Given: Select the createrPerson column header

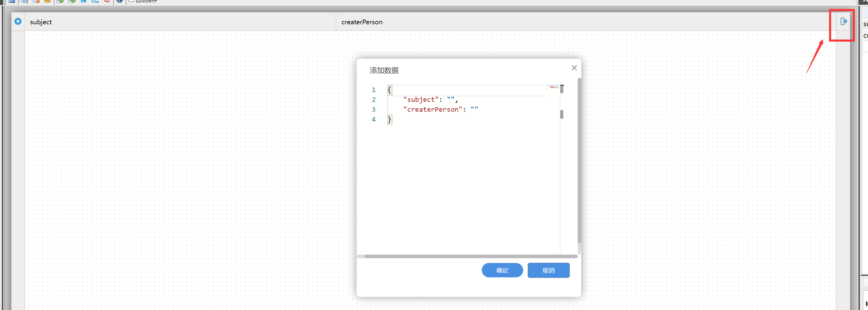Looking at the screenshot, I should pyautogui.click(x=586, y=22).
